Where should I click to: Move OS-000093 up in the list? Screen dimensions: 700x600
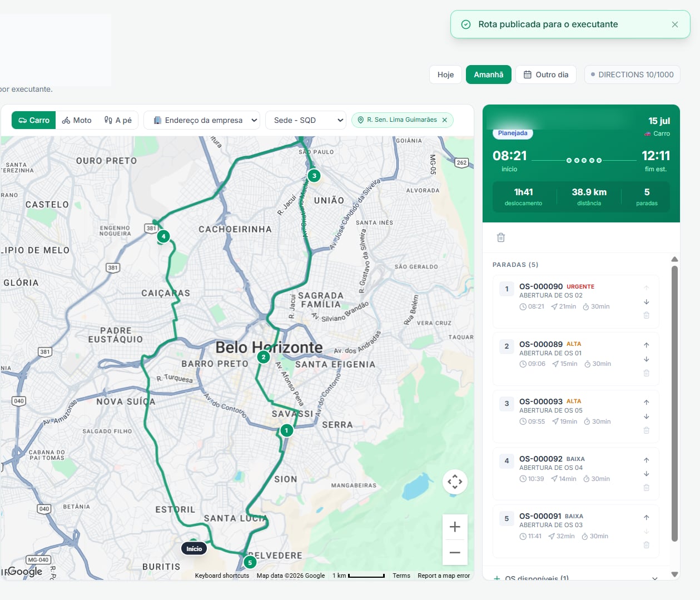(647, 402)
